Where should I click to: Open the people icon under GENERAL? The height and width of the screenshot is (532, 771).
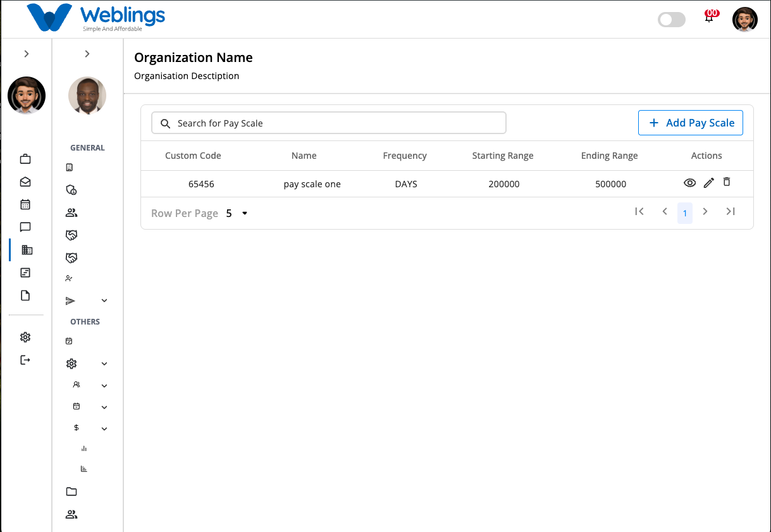71,213
